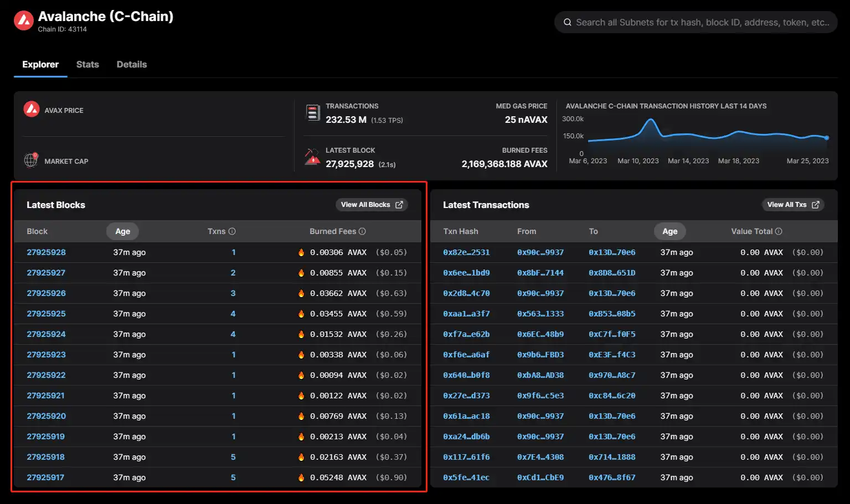This screenshot has height=504, width=850.
Task: Switch to the Stats tab
Action: click(x=87, y=64)
